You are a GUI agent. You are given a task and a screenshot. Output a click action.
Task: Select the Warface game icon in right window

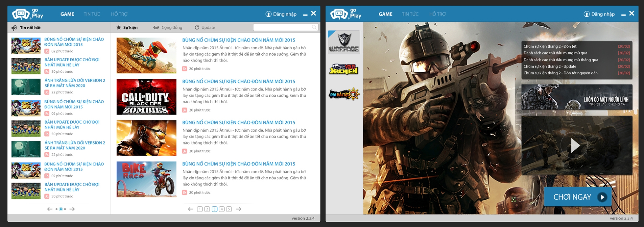(x=344, y=42)
